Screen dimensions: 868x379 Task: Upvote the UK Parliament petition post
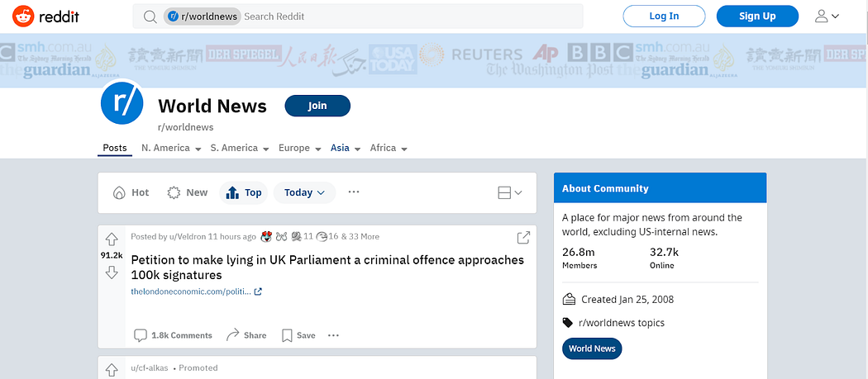click(112, 239)
